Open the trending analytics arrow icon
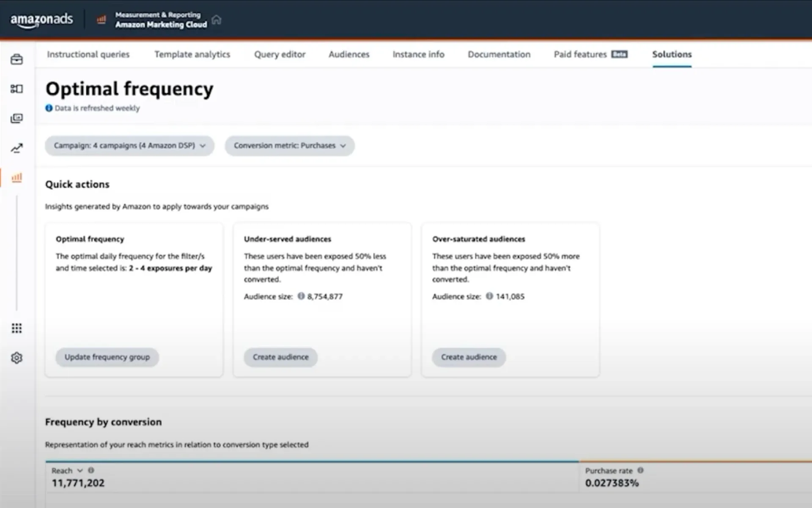Image resolution: width=812 pixels, height=508 pixels. click(16, 148)
